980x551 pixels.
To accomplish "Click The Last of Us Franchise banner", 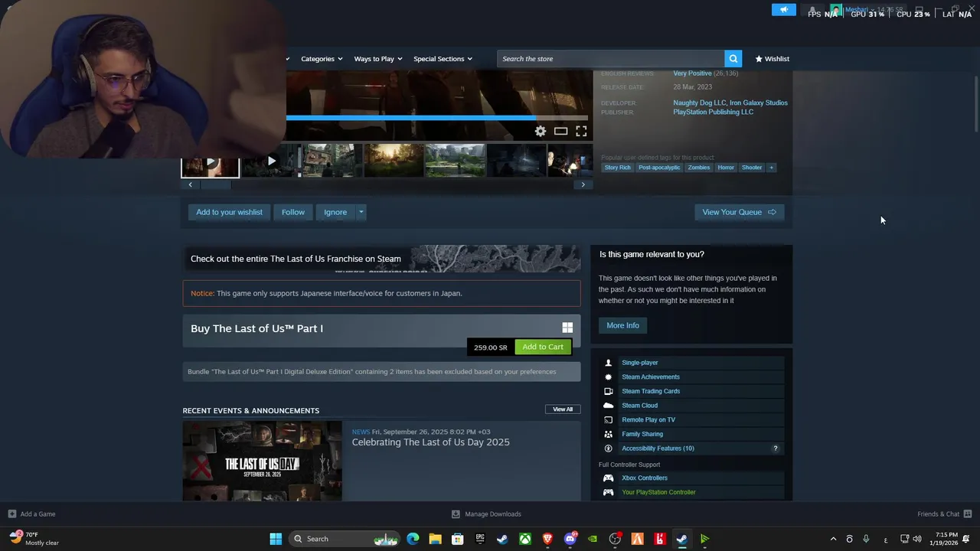I will 381,259.
